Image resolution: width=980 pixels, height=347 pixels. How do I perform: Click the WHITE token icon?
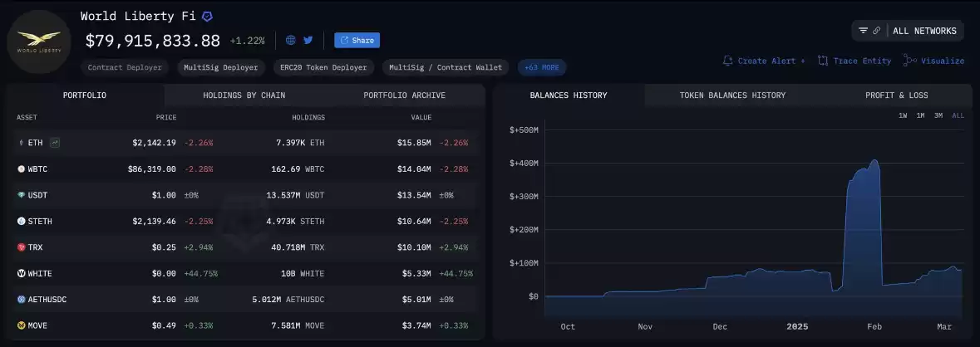(x=22, y=273)
